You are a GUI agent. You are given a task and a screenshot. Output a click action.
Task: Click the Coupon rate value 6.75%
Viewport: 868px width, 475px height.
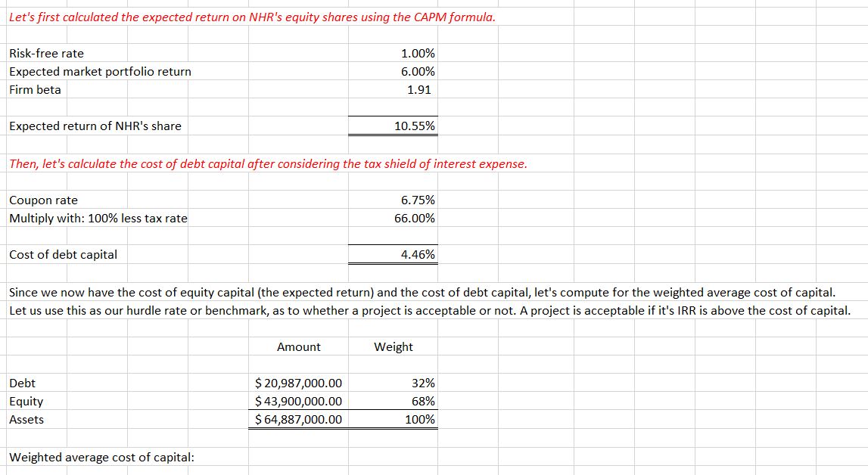click(x=417, y=200)
